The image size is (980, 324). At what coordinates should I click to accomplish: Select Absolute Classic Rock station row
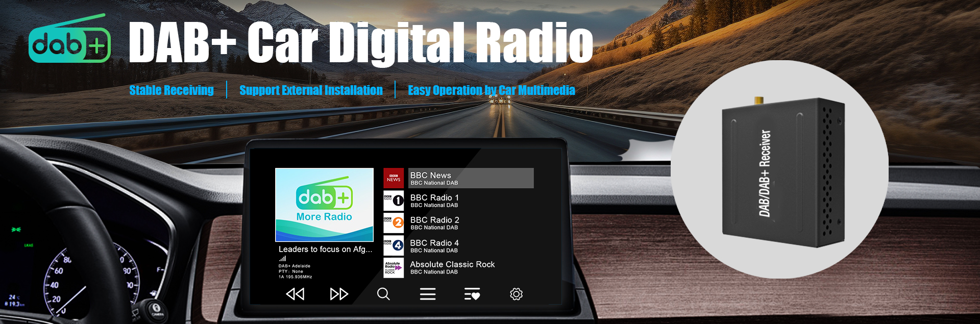458,268
